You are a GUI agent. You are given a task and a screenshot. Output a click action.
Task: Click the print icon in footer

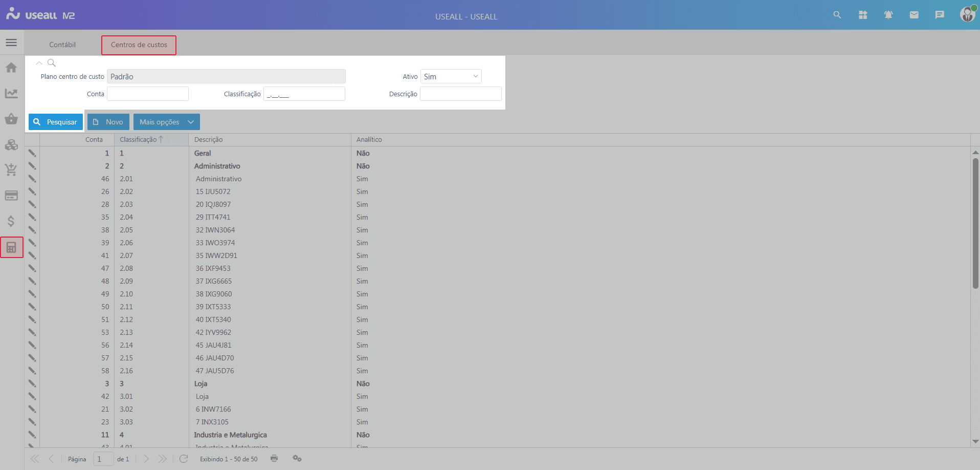(x=274, y=458)
